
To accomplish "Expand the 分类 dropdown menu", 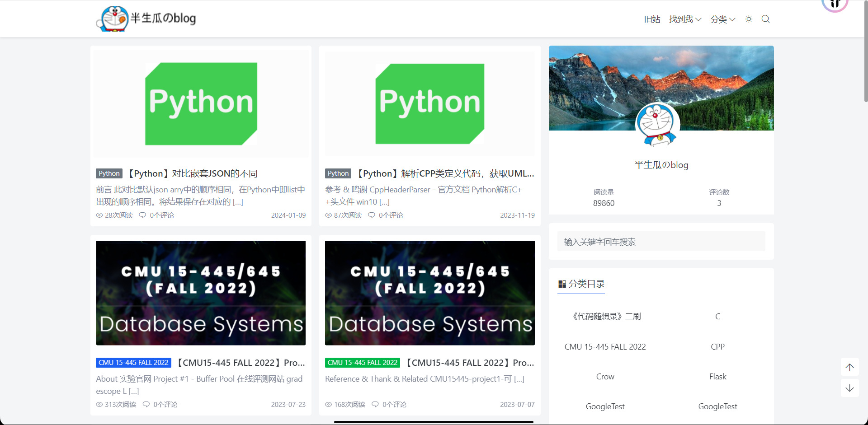I will (x=723, y=19).
